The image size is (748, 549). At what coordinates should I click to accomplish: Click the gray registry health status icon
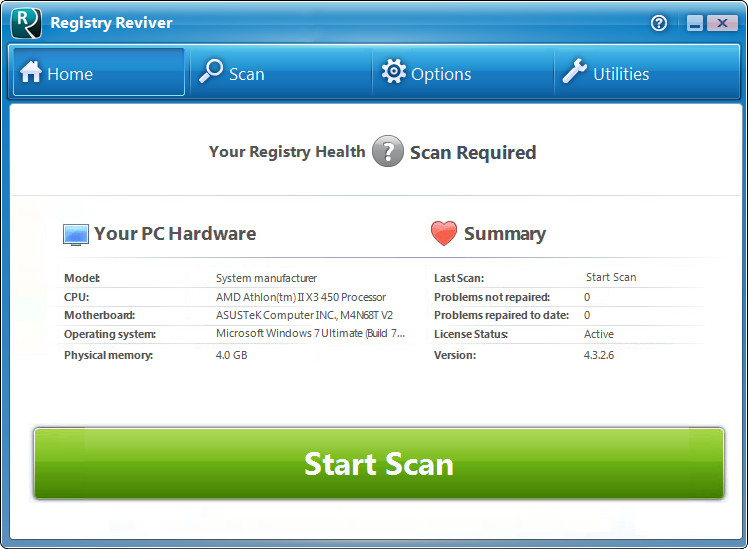pos(387,151)
